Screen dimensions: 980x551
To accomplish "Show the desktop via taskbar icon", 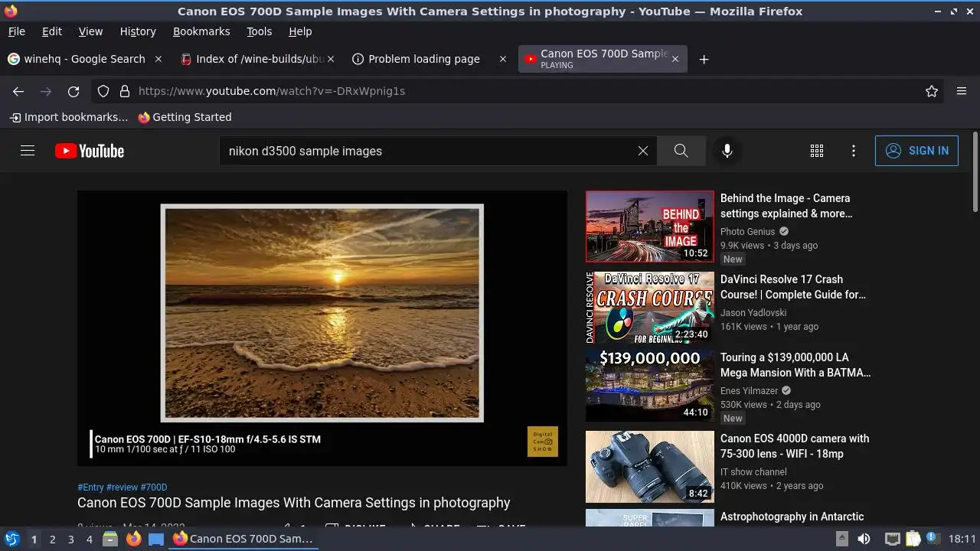I will (156, 539).
